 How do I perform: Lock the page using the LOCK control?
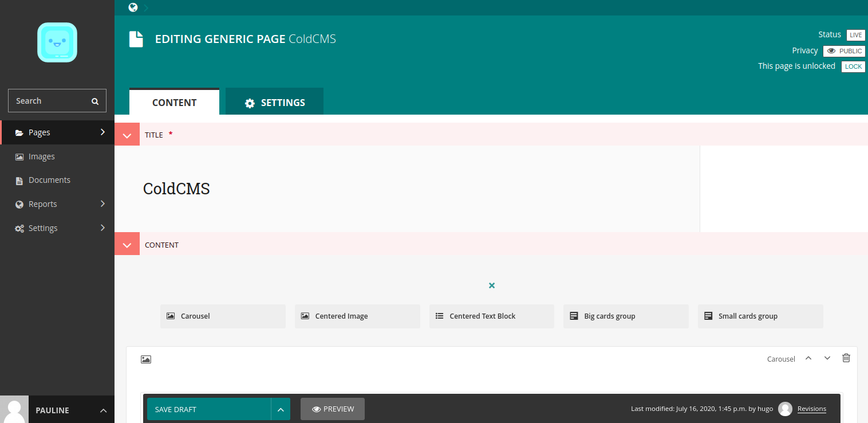pyautogui.click(x=853, y=66)
